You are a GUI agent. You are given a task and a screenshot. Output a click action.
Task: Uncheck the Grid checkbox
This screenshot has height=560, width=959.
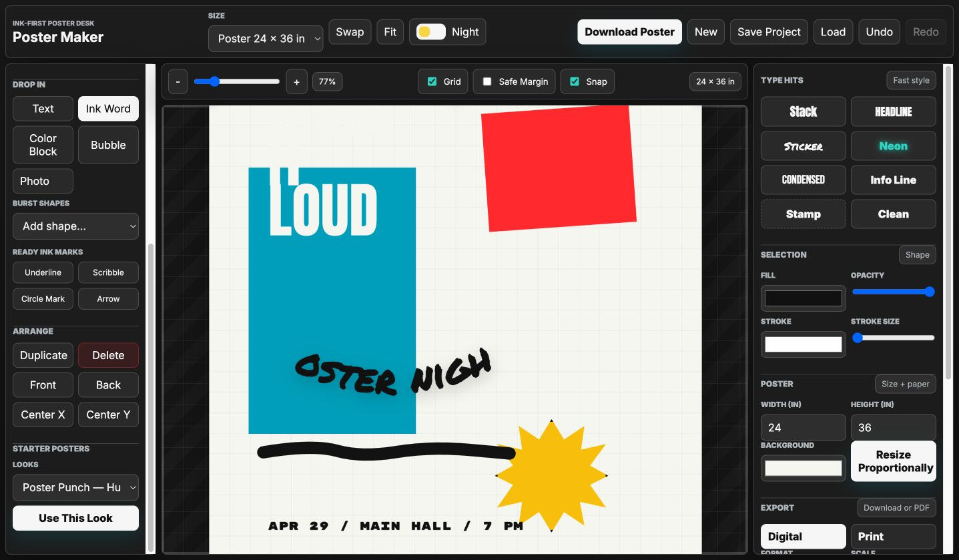pyautogui.click(x=432, y=81)
